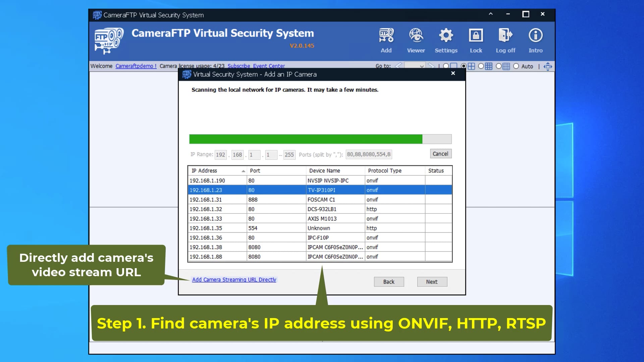Image resolution: width=644 pixels, height=362 pixels.
Task: Select the 192.168.1.190 NVSIP row
Action: pyautogui.click(x=320, y=180)
